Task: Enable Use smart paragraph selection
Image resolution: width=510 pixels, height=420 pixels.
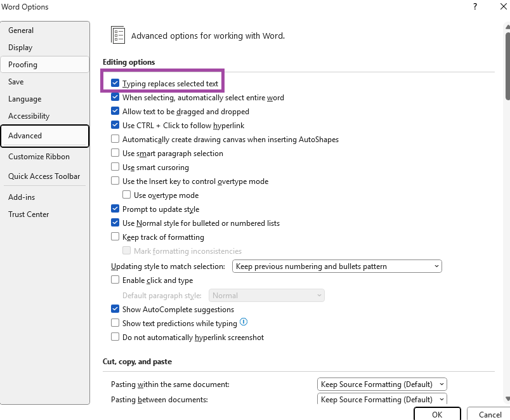Action: (x=115, y=153)
